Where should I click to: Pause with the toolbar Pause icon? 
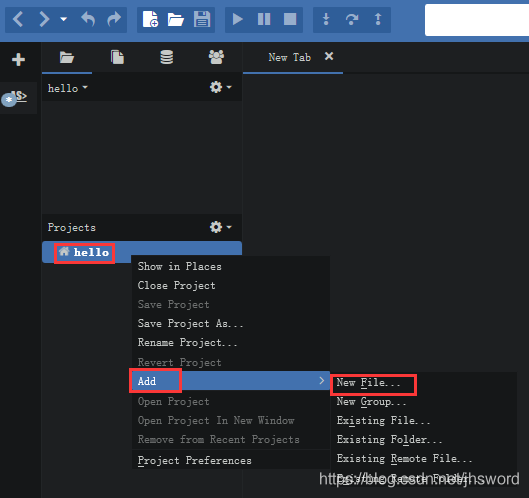click(264, 19)
